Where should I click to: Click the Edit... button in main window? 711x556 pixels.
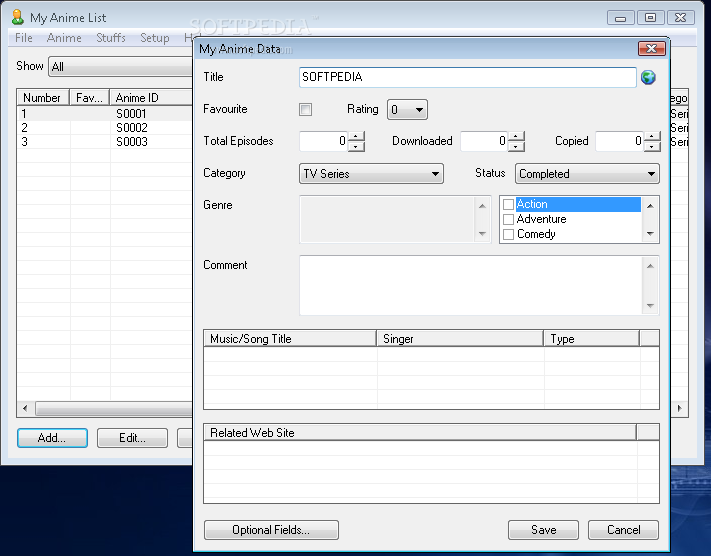pos(132,438)
